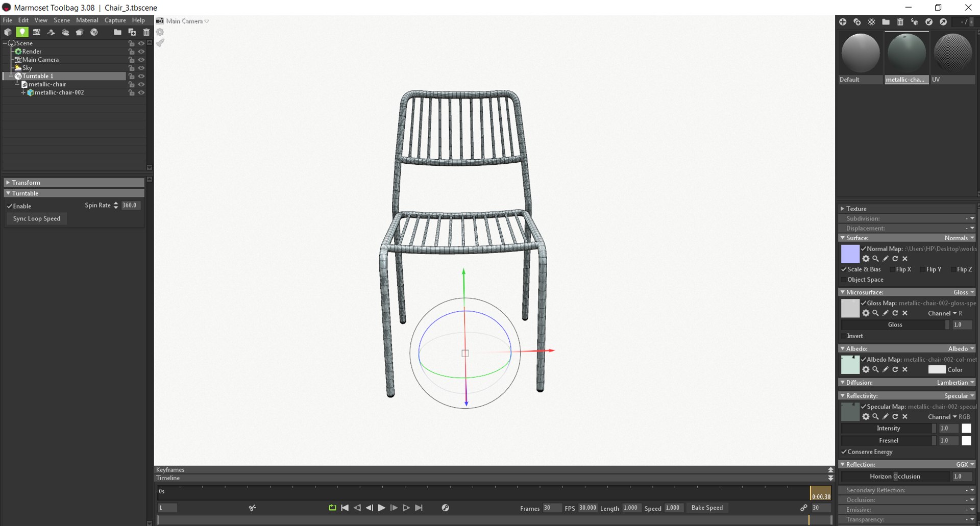Add a shadow catcher object
980x526 pixels.
tap(51, 32)
